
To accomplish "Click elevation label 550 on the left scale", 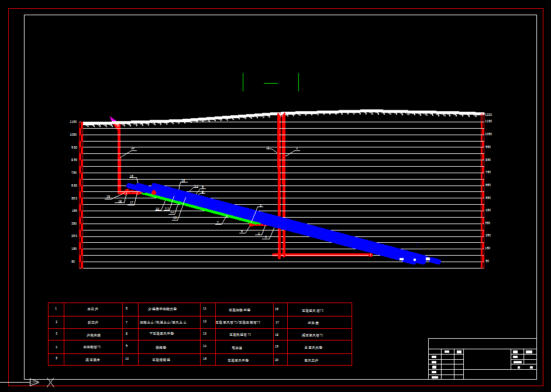I will [74, 198].
